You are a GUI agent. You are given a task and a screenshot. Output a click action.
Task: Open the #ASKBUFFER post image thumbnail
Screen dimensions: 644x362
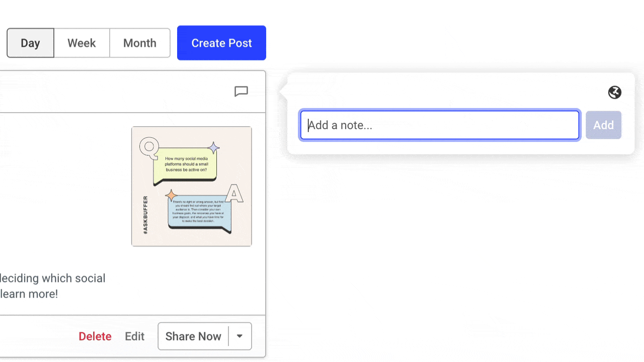pyautogui.click(x=192, y=187)
